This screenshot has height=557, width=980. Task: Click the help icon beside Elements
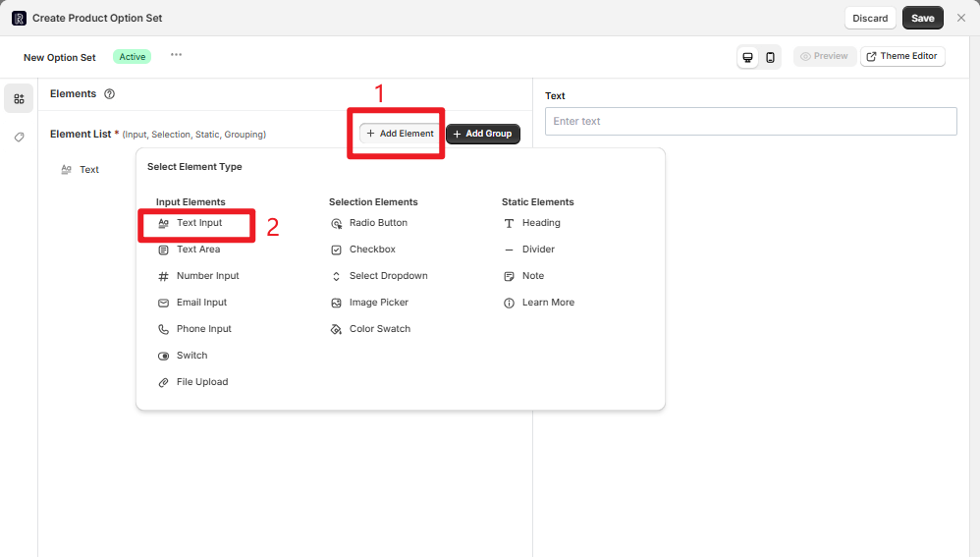click(x=110, y=94)
